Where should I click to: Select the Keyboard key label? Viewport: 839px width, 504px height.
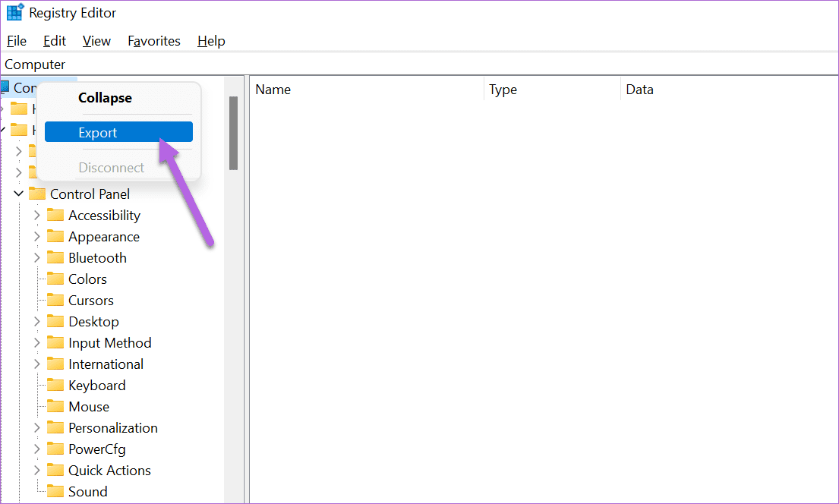click(97, 386)
